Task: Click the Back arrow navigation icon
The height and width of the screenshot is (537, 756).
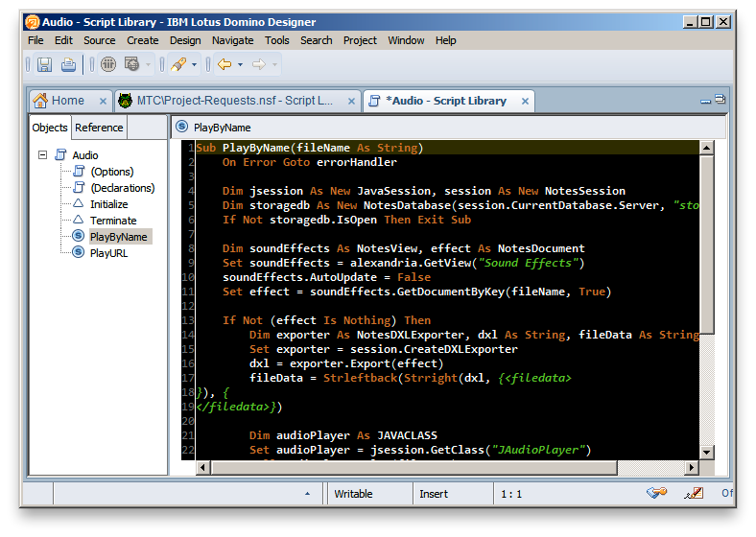Action: 224,64
